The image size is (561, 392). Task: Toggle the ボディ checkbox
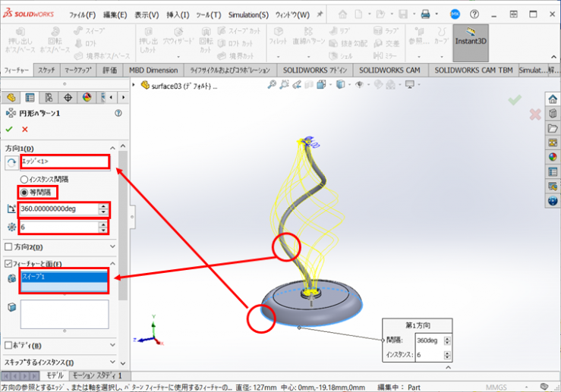pos(8,345)
